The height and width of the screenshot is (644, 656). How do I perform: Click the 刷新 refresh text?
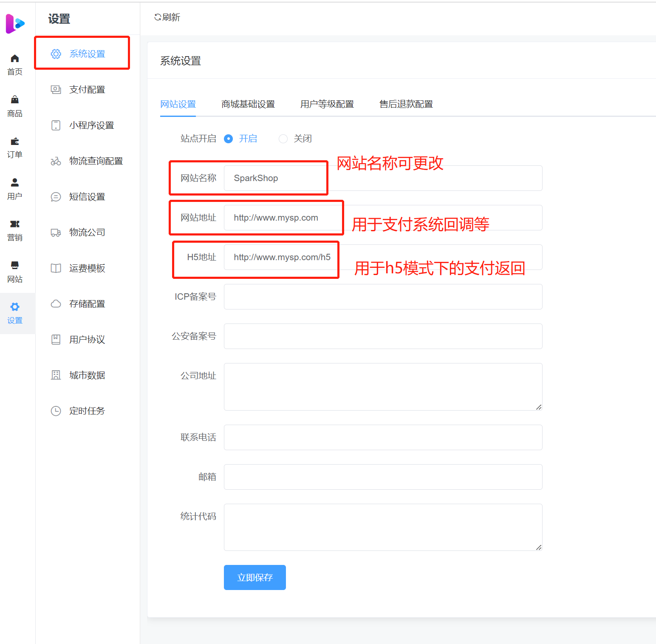click(171, 17)
